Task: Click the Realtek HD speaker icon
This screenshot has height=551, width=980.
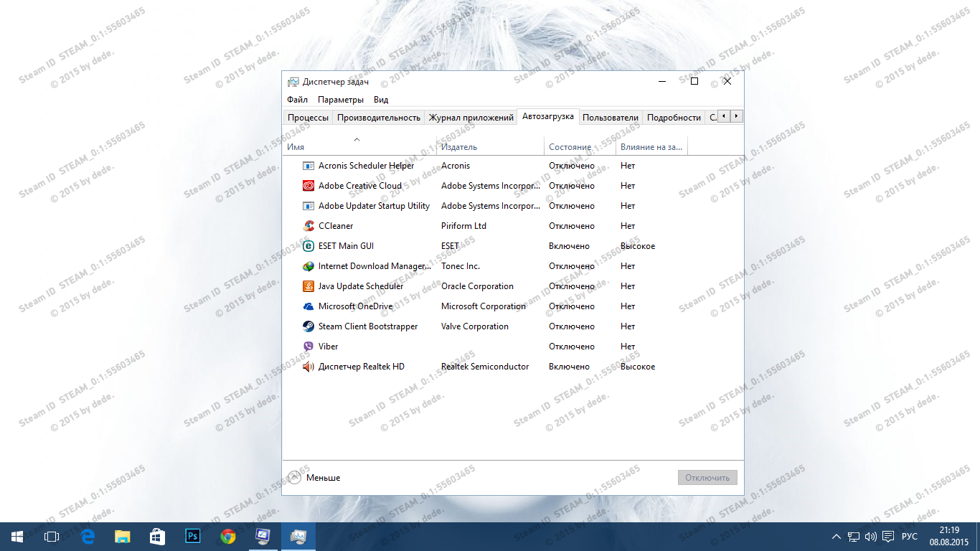Action: [308, 367]
